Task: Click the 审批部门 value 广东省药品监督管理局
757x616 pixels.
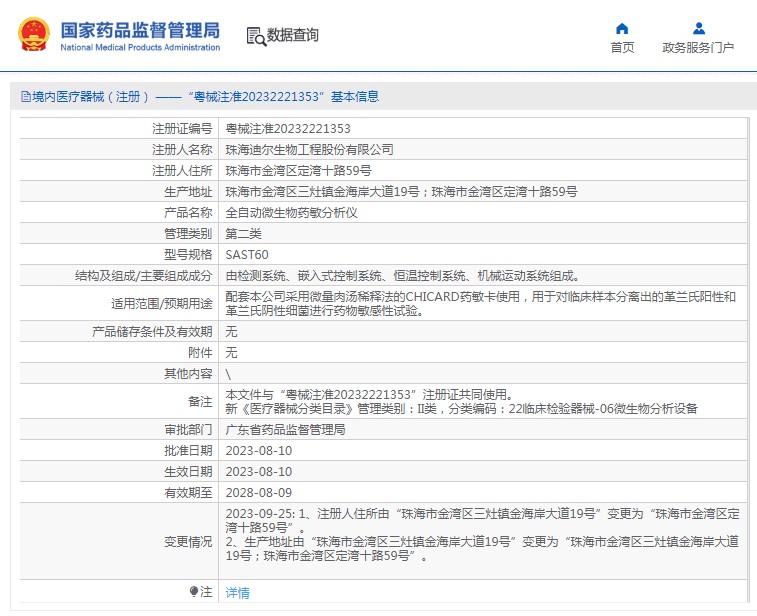Action: pyautogui.click(x=285, y=430)
